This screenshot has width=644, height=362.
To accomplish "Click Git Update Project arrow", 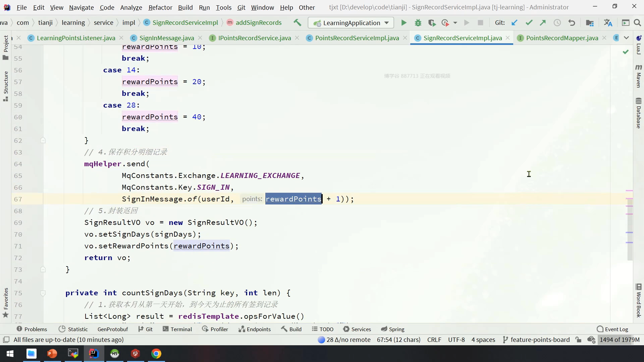I will pos(514,23).
